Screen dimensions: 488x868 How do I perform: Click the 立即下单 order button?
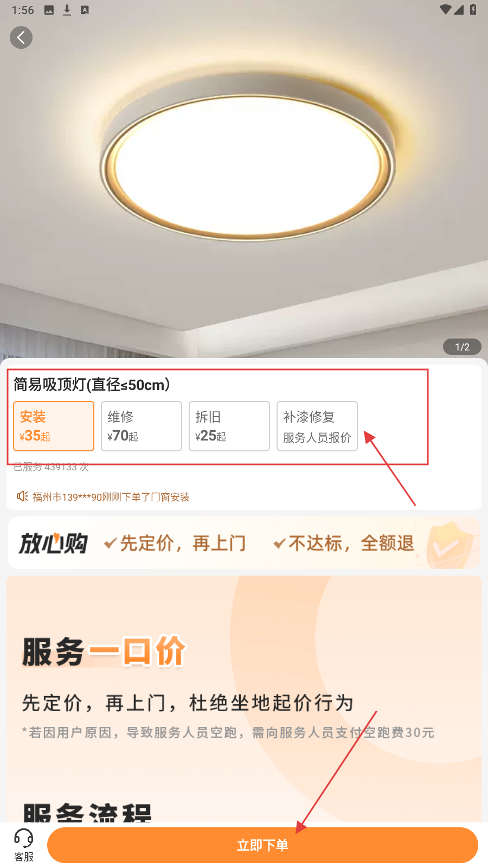pyautogui.click(x=262, y=845)
